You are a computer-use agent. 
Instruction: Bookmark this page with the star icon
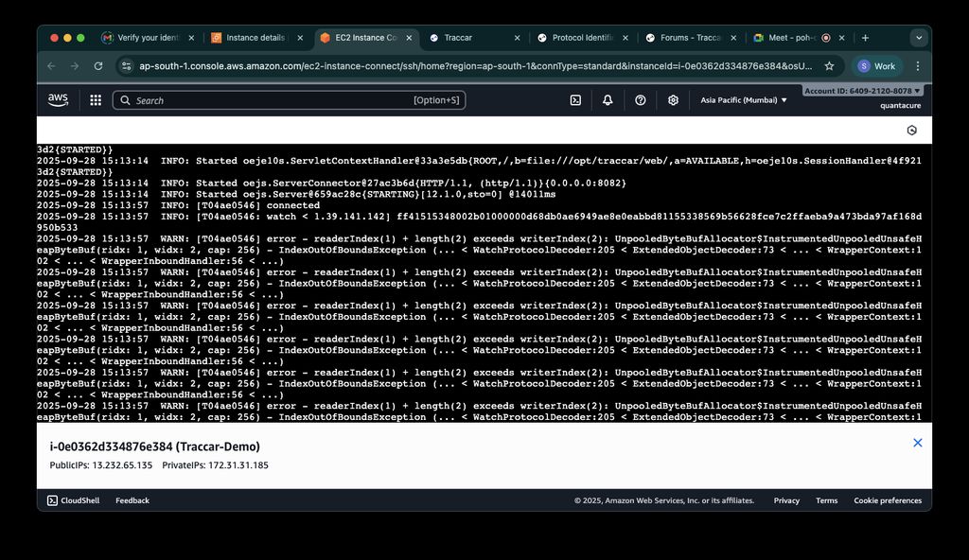click(x=829, y=66)
